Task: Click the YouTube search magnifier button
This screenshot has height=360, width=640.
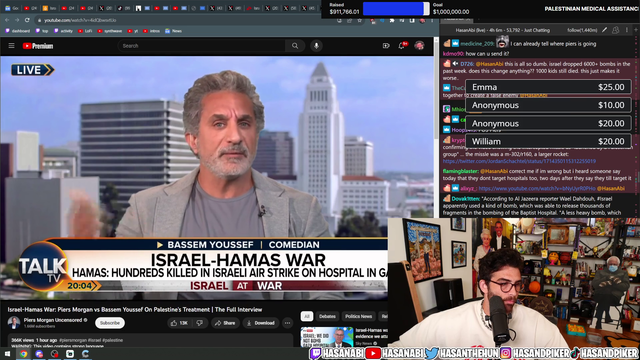Action: click(295, 46)
